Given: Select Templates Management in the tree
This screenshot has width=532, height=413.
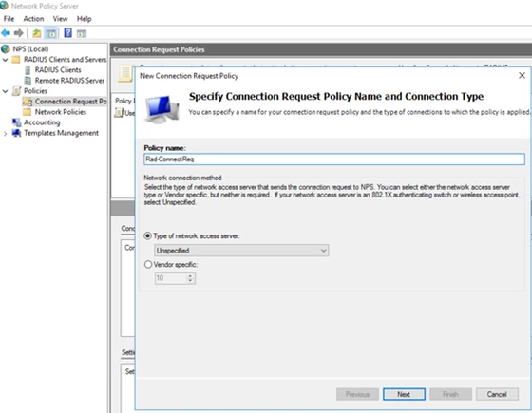Looking at the screenshot, I should coord(61,133).
